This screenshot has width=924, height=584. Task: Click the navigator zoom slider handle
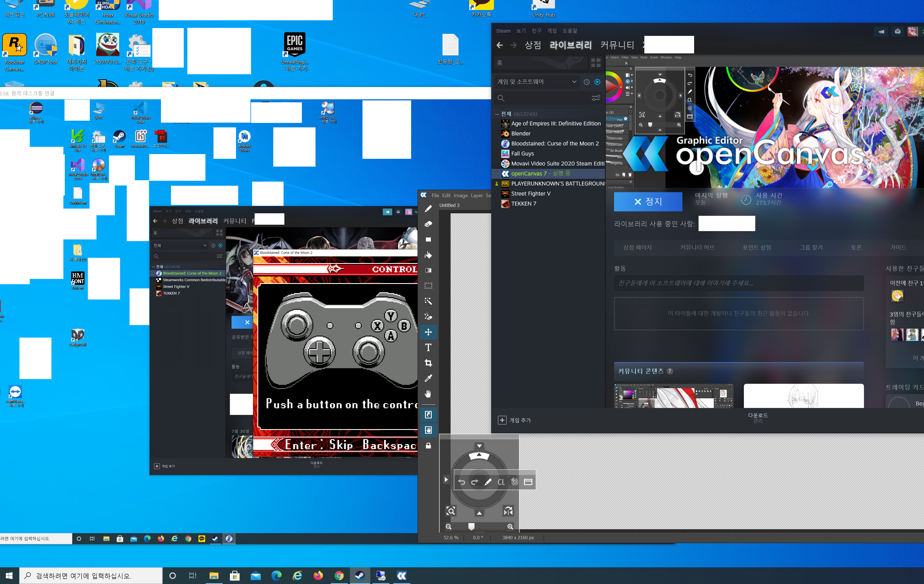click(x=472, y=526)
